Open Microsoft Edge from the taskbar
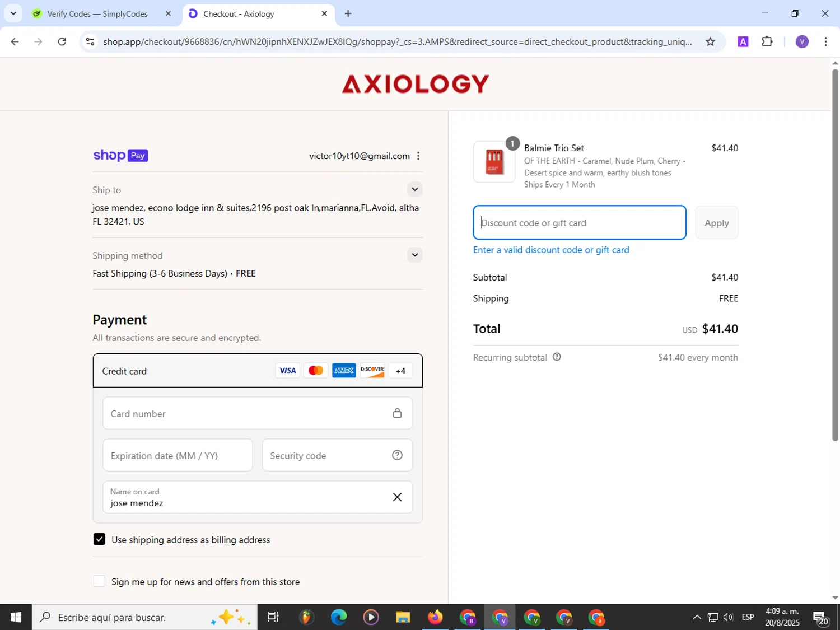840x630 pixels. point(339,617)
